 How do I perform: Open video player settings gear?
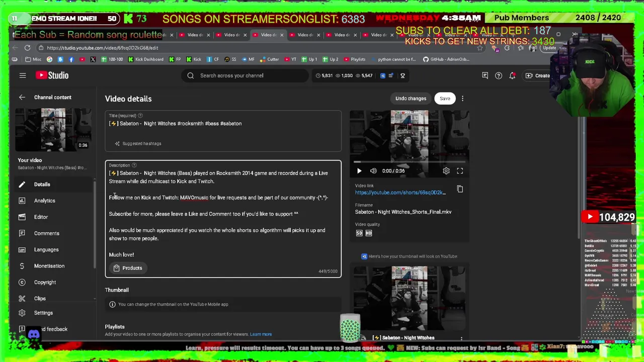click(x=446, y=171)
